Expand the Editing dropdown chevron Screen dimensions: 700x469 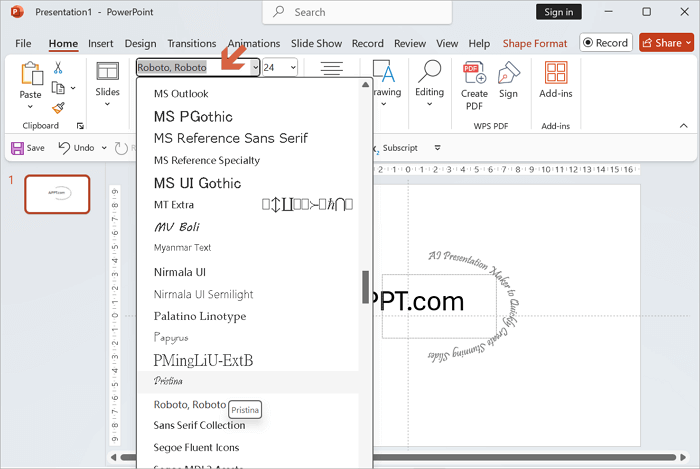click(x=429, y=104)
